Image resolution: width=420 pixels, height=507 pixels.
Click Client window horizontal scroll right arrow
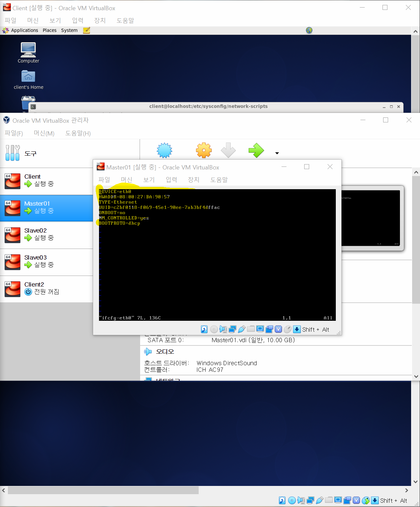pos(407,490)
